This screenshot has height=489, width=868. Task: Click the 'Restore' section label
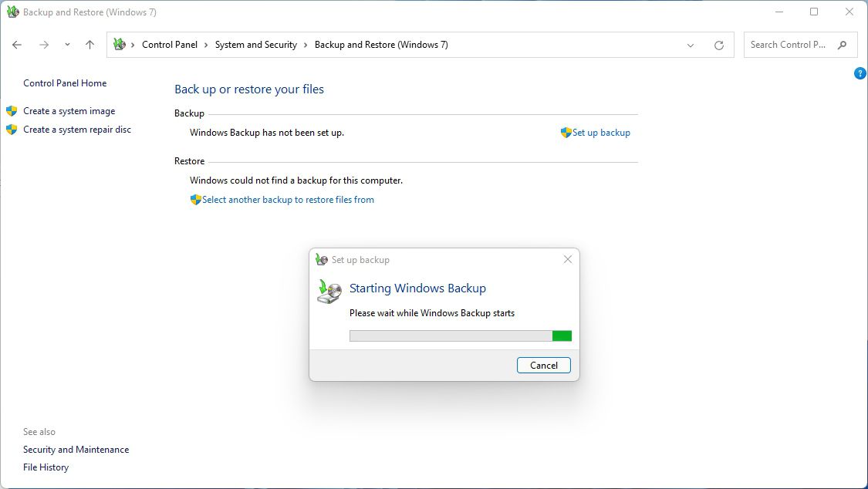tap(189, 161)
